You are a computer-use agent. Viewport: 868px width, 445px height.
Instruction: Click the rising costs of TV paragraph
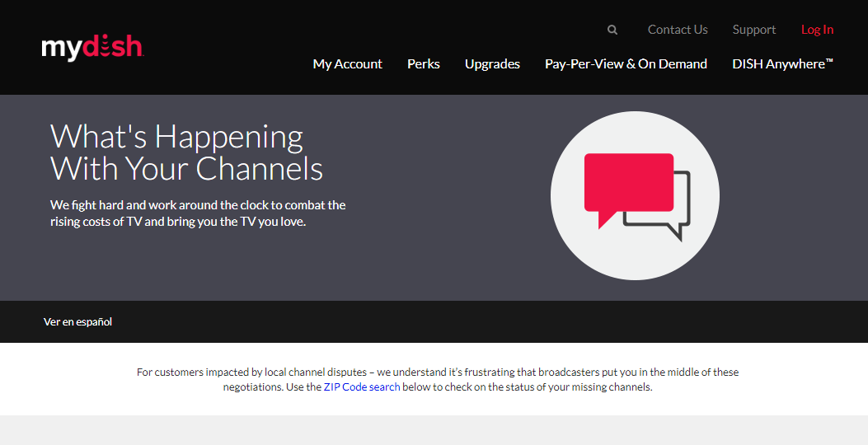click(198, 213)
